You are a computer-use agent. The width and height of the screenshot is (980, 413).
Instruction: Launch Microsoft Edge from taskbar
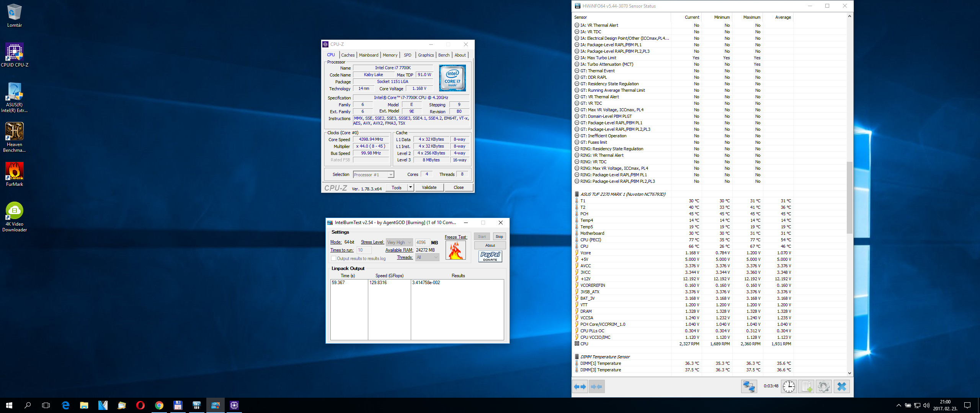65,405
